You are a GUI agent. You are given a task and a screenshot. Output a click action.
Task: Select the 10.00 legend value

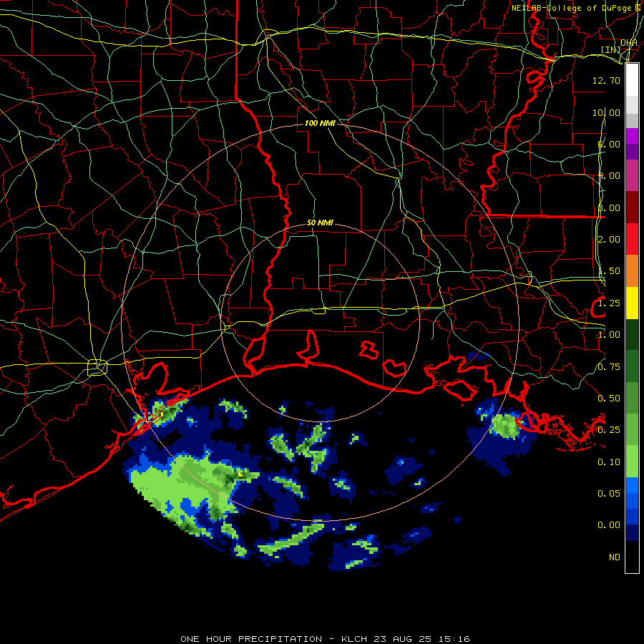click(x=606, y=112)
